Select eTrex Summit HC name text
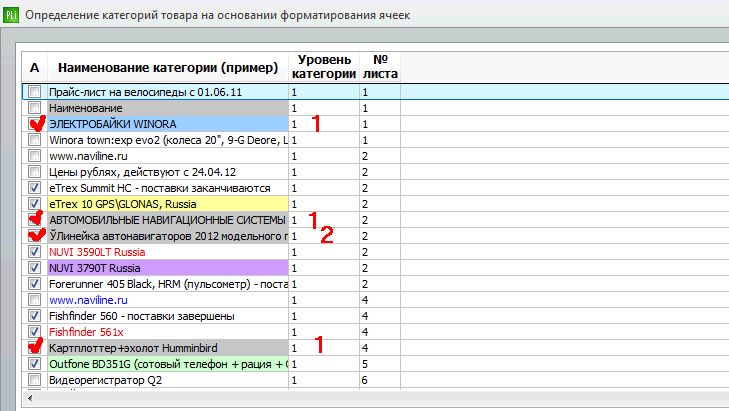 coord(159,188)
